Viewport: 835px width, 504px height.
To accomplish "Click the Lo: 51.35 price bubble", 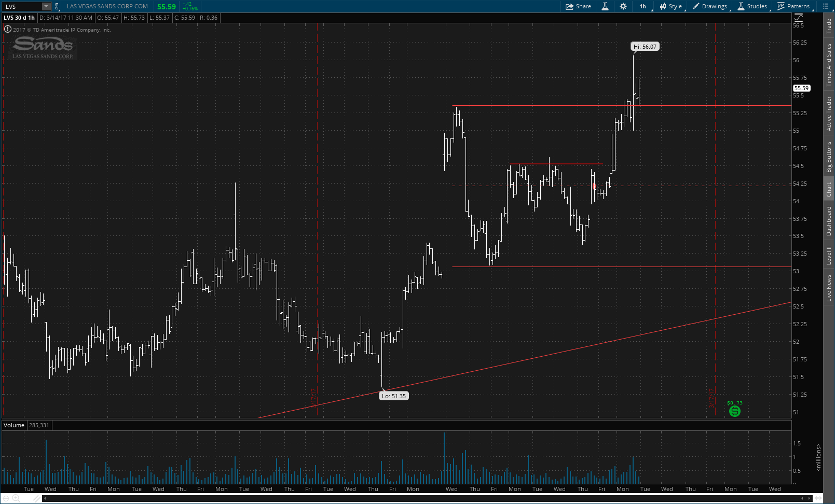I will [x=394, y=396].
